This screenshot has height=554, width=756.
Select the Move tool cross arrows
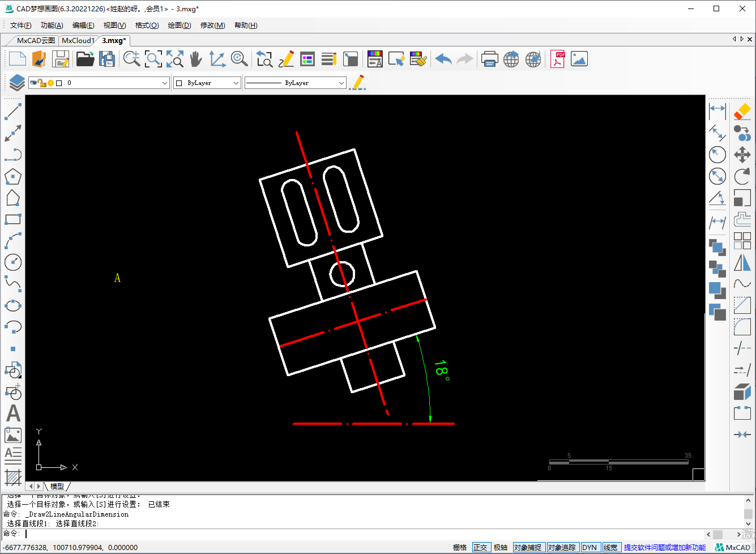click(742, 155)
